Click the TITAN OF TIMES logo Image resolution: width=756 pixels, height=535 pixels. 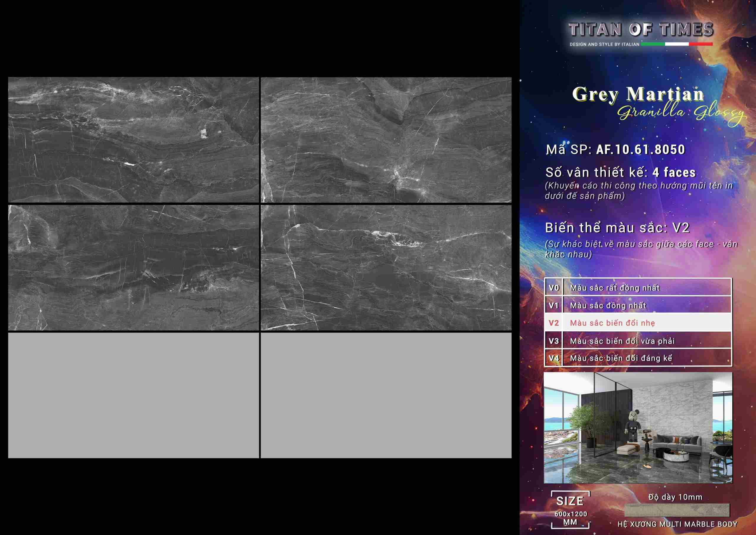tap(641, 30)
